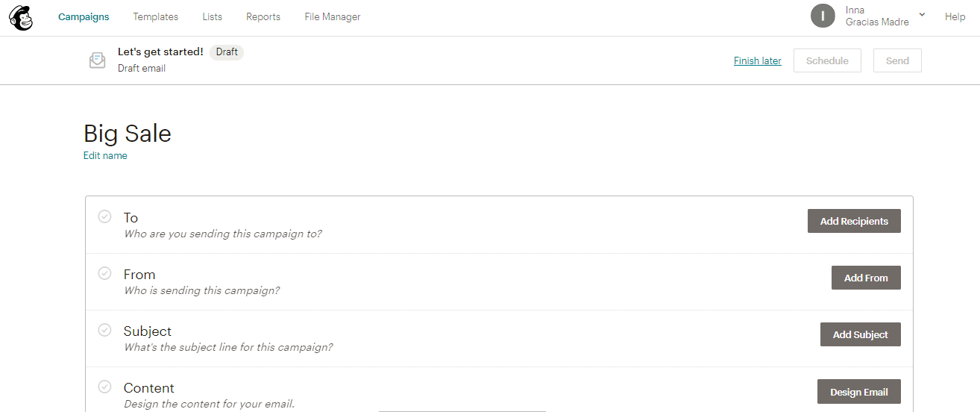Click the Add Recipients button
This screenshot has width=980, height=412.
854,221
